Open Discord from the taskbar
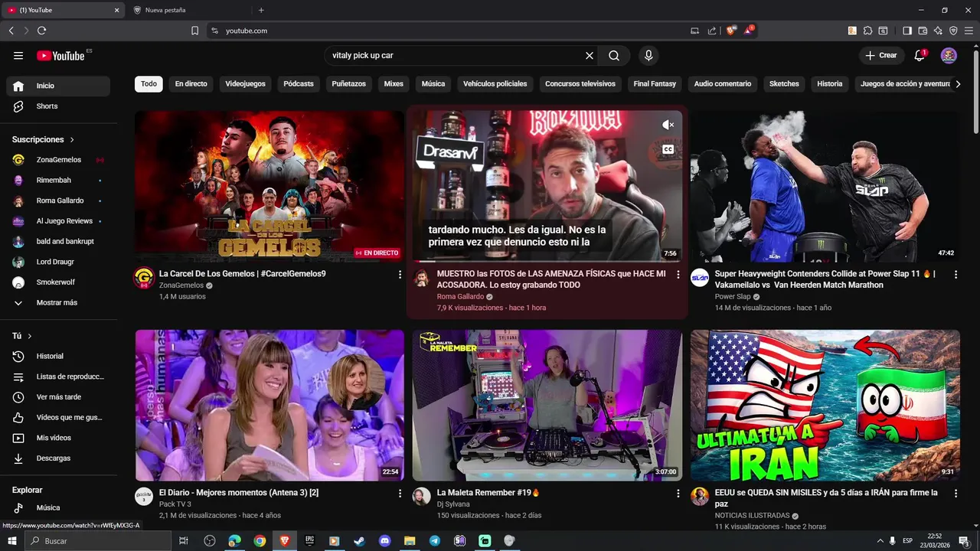 384,541
